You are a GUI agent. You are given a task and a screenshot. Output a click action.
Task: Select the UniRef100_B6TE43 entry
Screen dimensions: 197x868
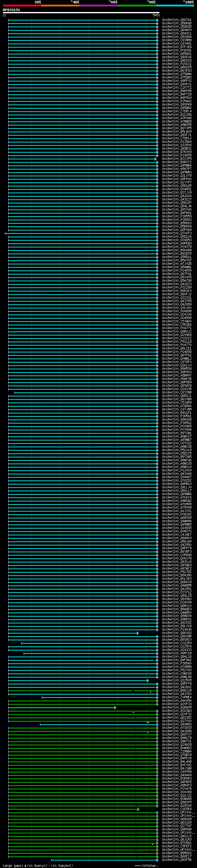click(177, 71)
